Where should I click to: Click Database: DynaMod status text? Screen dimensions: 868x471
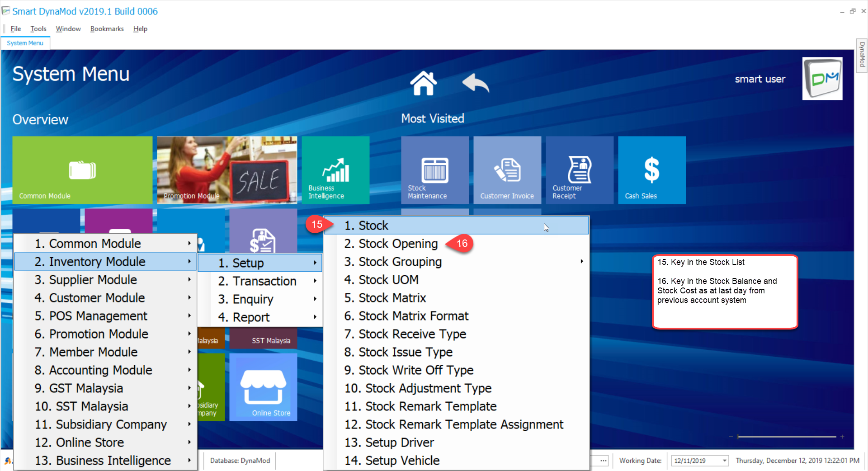(x=240, y=461)
